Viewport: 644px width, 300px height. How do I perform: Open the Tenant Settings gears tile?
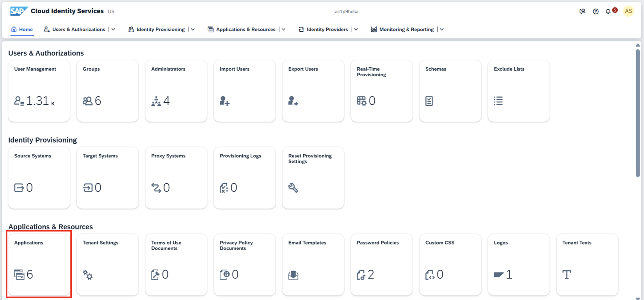click(107, 264)
